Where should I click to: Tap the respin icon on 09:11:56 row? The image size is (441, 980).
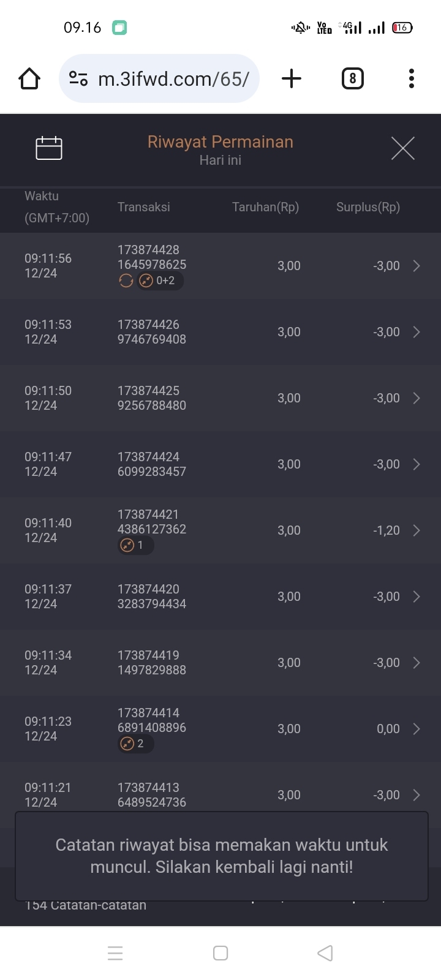point(126,281)
